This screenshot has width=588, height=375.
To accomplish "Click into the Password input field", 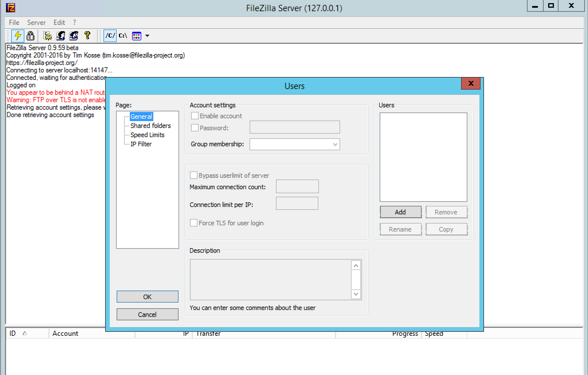I will [295, 127].
